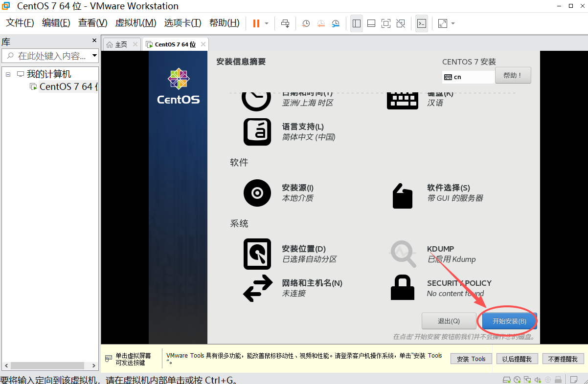Close the CentOS 7 64 位 tab

[x=203, y=44]
